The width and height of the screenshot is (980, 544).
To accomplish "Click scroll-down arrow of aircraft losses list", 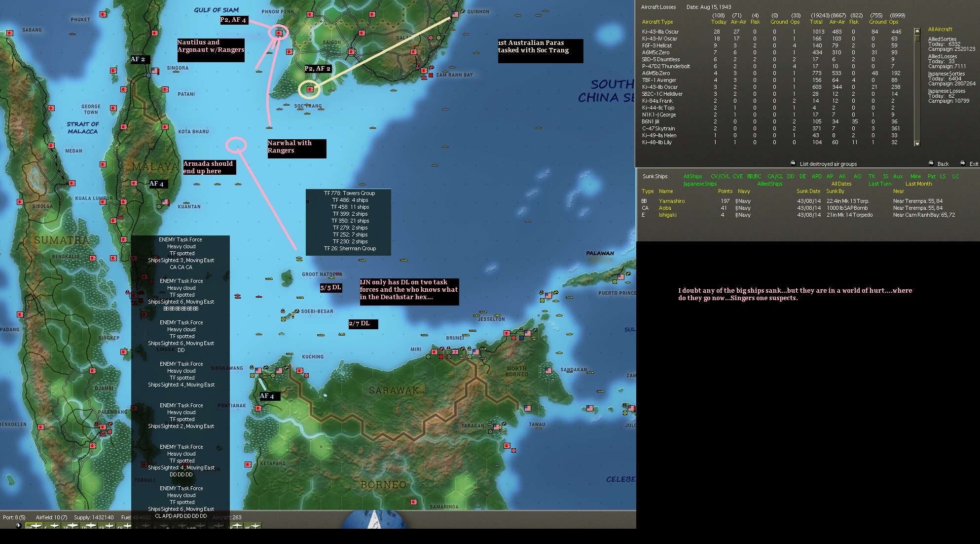I will (917, 144).
